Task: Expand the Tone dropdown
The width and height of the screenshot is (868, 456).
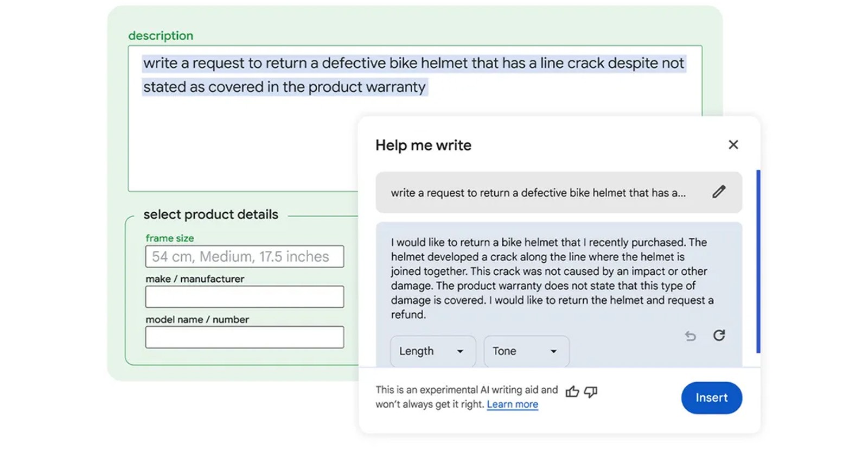Action: pos(526,351)
